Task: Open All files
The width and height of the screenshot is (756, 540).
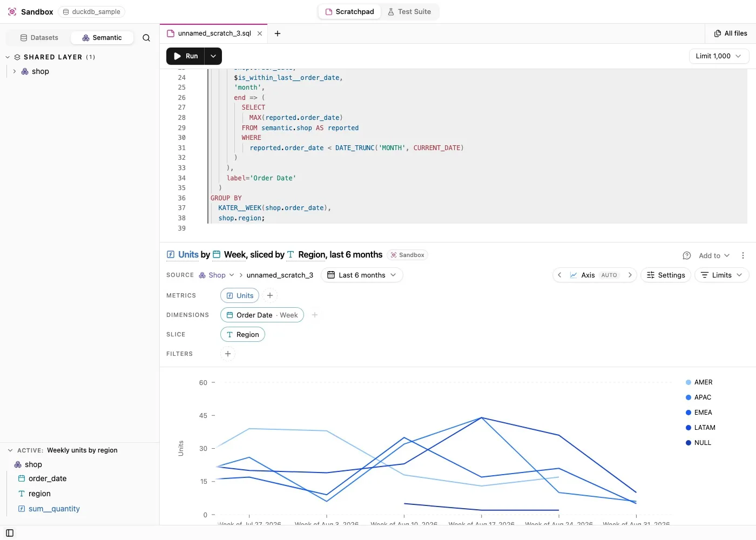Action: click(x=731, y=33)
